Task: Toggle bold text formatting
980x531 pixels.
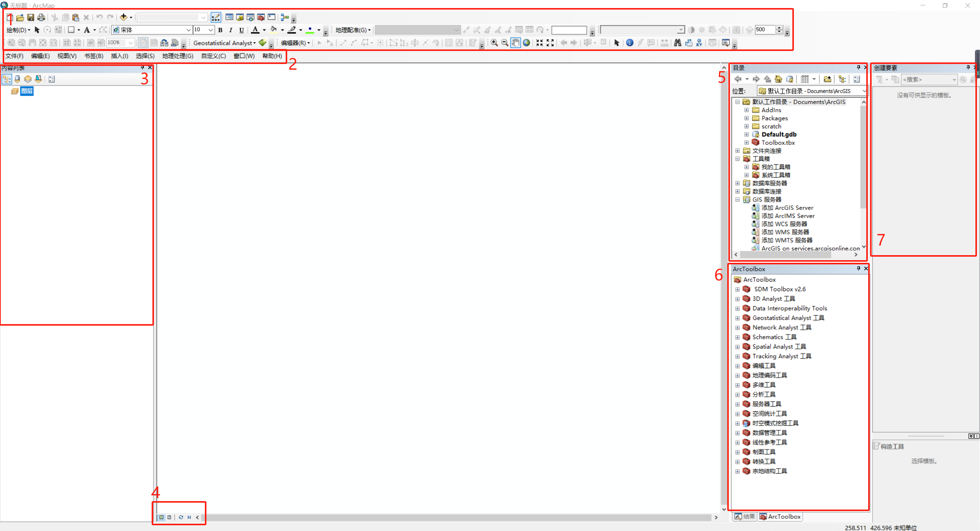Action: pos(220,30)
